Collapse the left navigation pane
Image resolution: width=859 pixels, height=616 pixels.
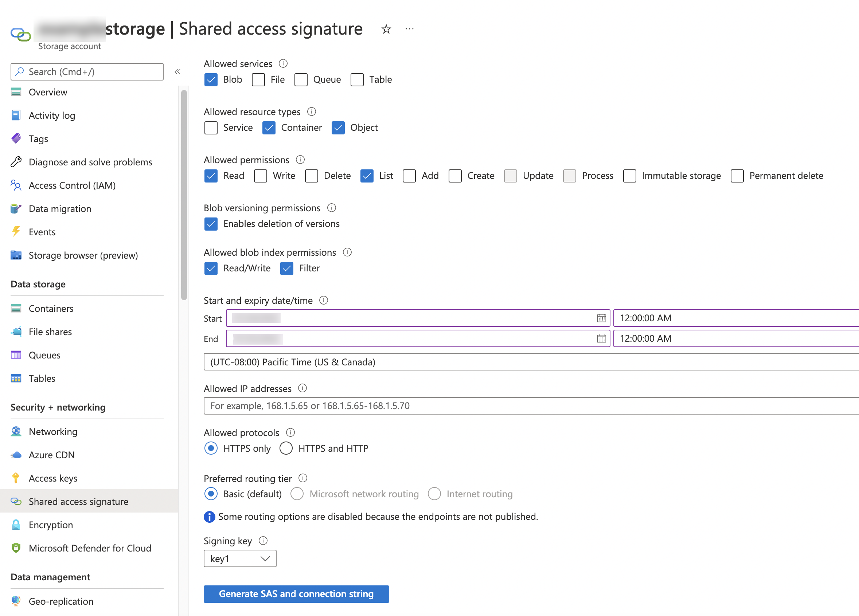[x=177, y=71]
